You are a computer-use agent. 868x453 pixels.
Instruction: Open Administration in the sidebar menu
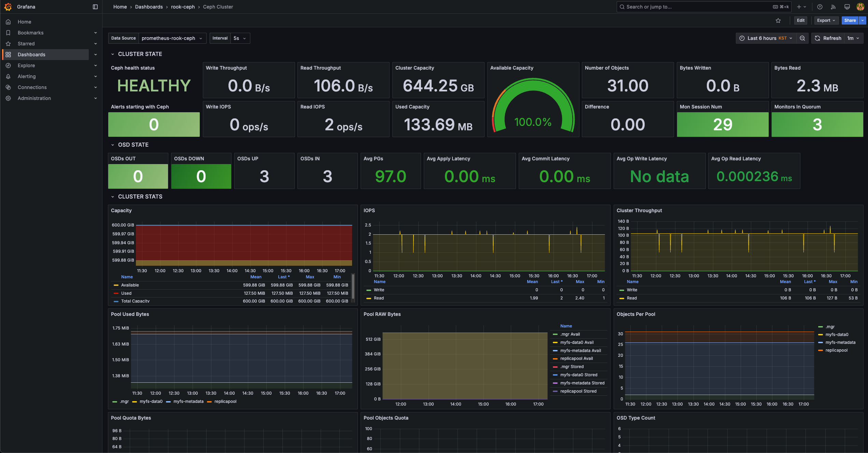coord(34,98)
